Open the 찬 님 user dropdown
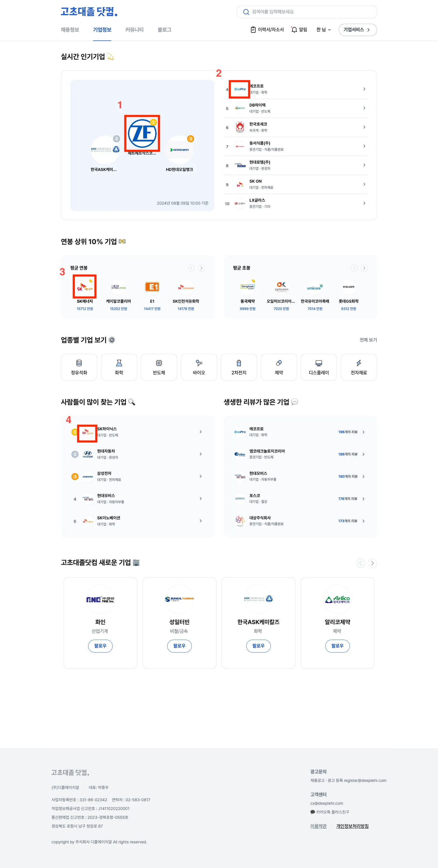Viewport: 438px width, 868px height. pos(324,30)
